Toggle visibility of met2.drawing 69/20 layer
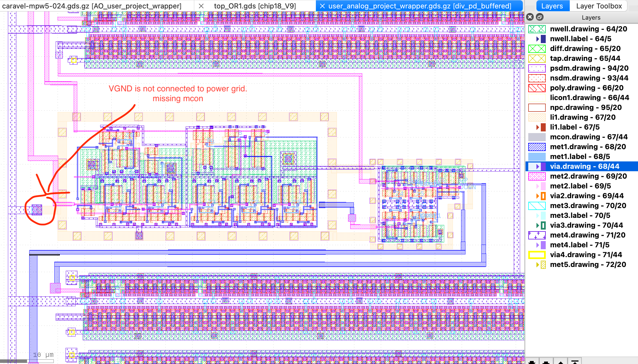The image size is (638, 364). 537,176
